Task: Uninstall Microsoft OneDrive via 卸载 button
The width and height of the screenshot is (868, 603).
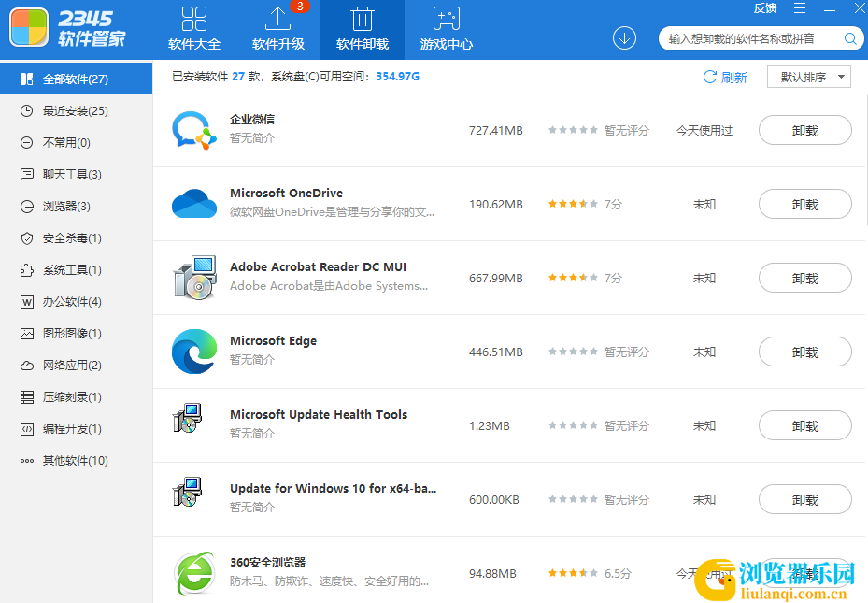Action: 804,204
